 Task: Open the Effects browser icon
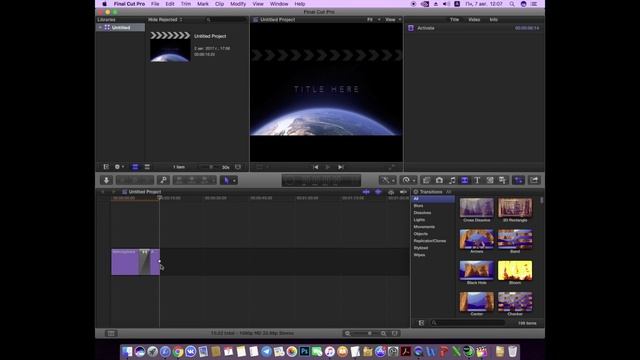point(426,180)
